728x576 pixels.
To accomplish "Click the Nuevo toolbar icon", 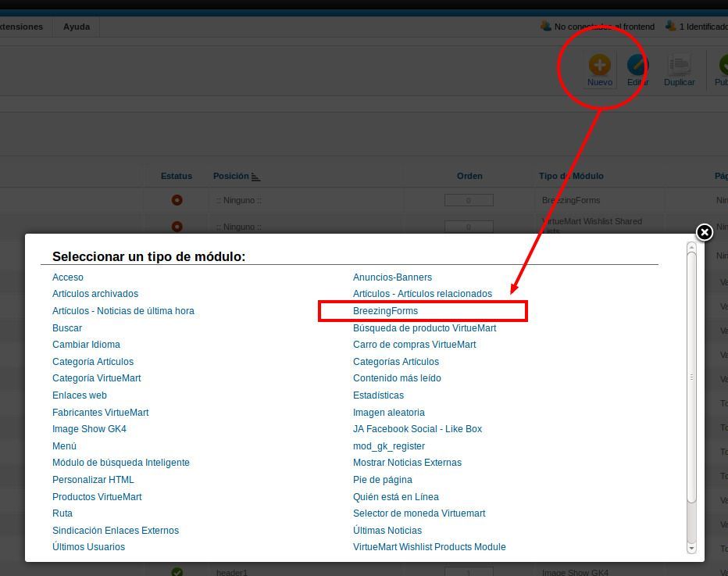I will point(599,65).
